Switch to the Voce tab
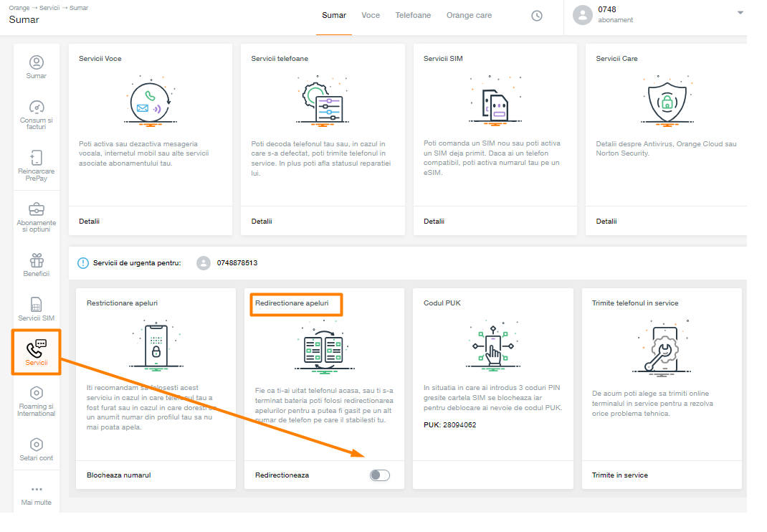This screenshot has height=532, width=767. click(371, 15)
